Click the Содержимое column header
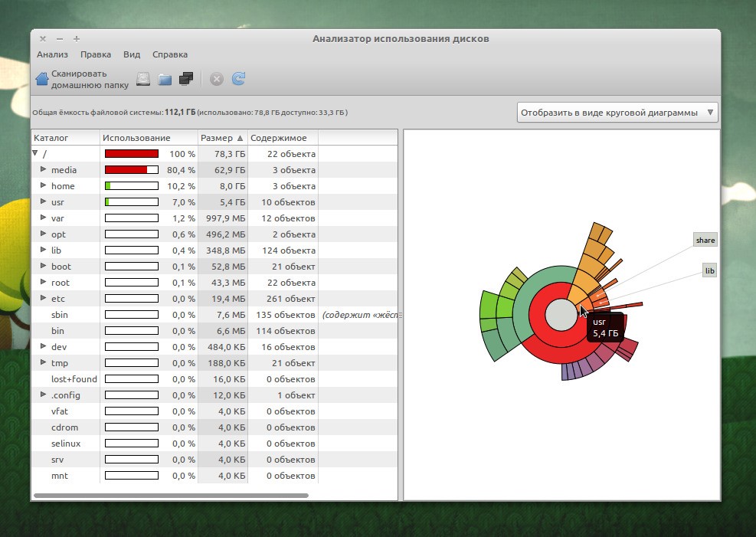This screenshot has height=537, width=756. coord(279,138)
